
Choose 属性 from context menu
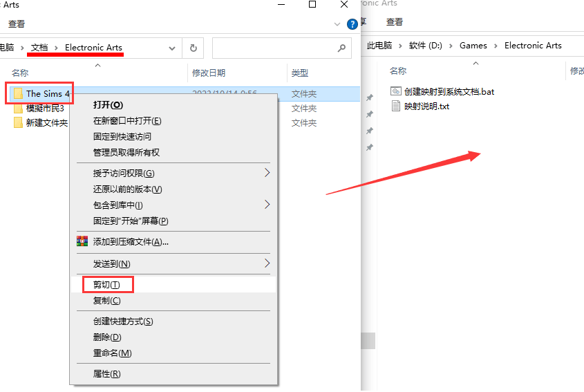(106, 374)
